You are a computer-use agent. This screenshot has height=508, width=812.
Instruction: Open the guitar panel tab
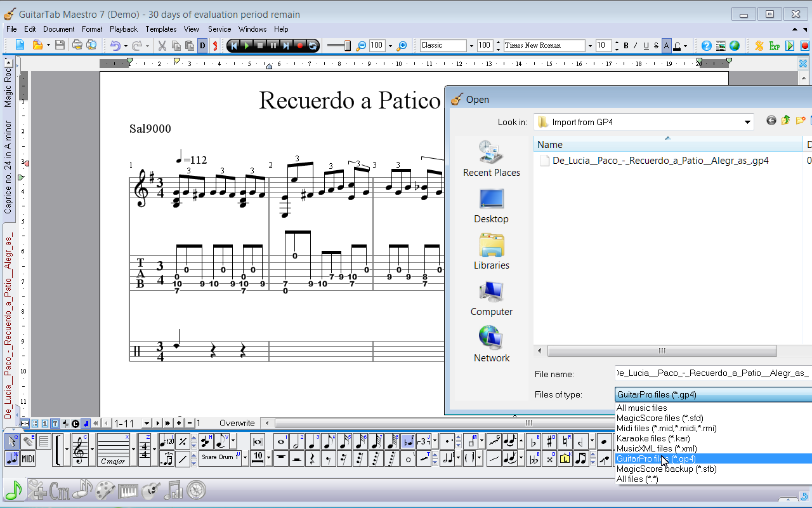tap(151, 490)
